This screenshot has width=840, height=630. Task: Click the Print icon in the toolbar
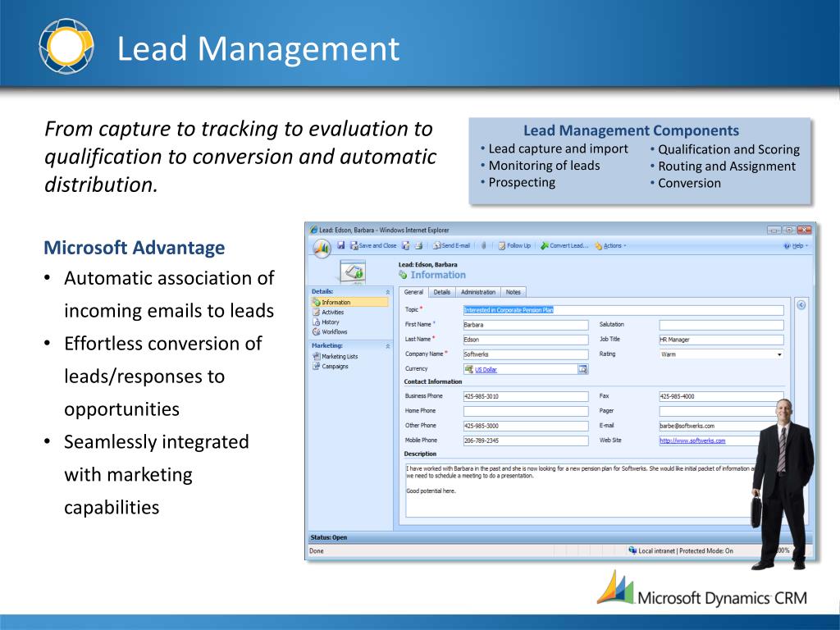(419, 245)
